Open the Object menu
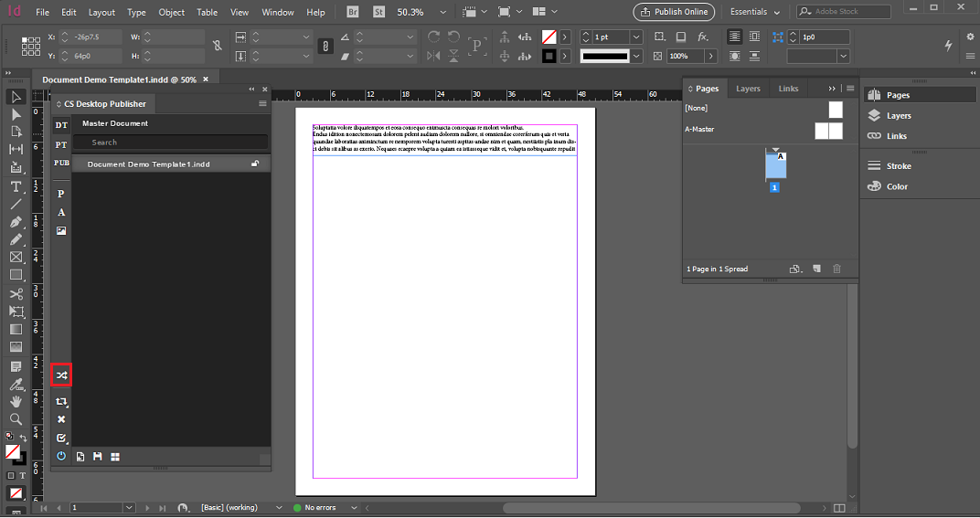This screenshot has height=518, width=980. point(171,12)
